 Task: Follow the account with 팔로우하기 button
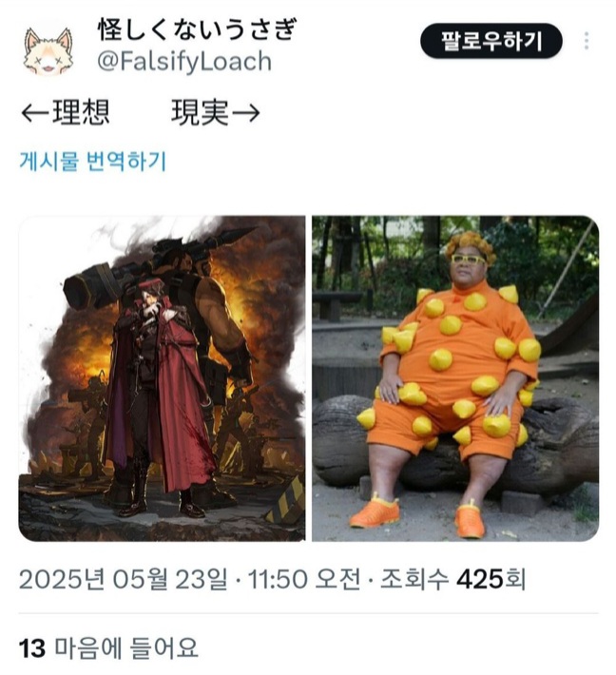[491, 41]
